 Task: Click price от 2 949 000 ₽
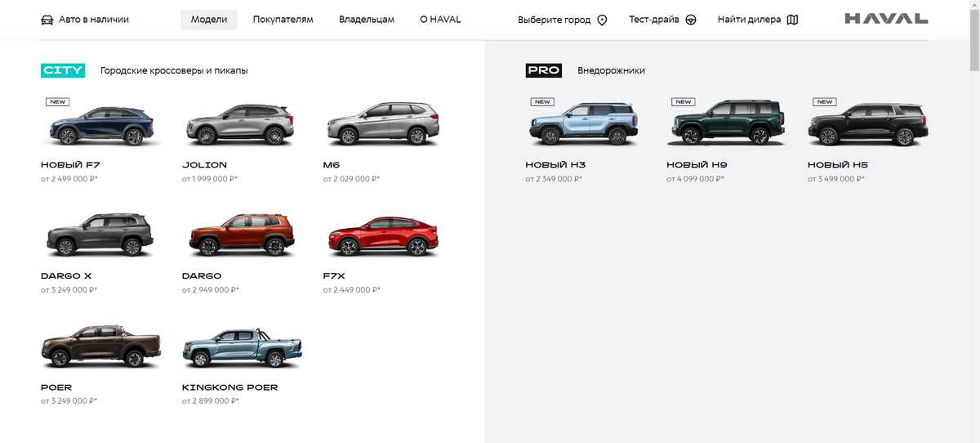(x=211, y=290)
